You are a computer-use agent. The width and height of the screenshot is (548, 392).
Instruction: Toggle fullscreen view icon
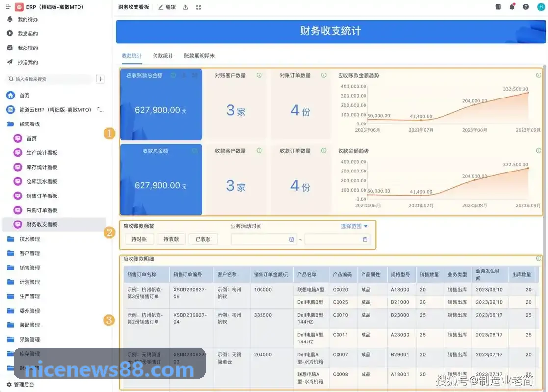[x=199, y=7]
